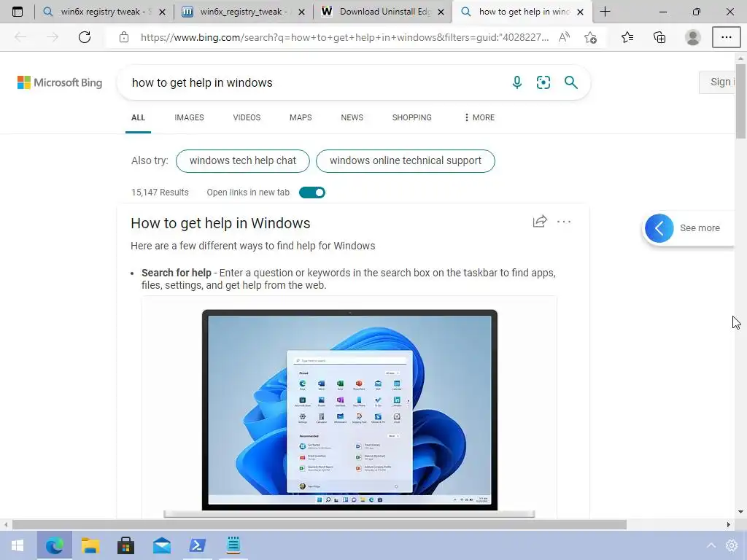Switch to VIDEOS results
Screen dimensions: 747x560
[247, 117]
